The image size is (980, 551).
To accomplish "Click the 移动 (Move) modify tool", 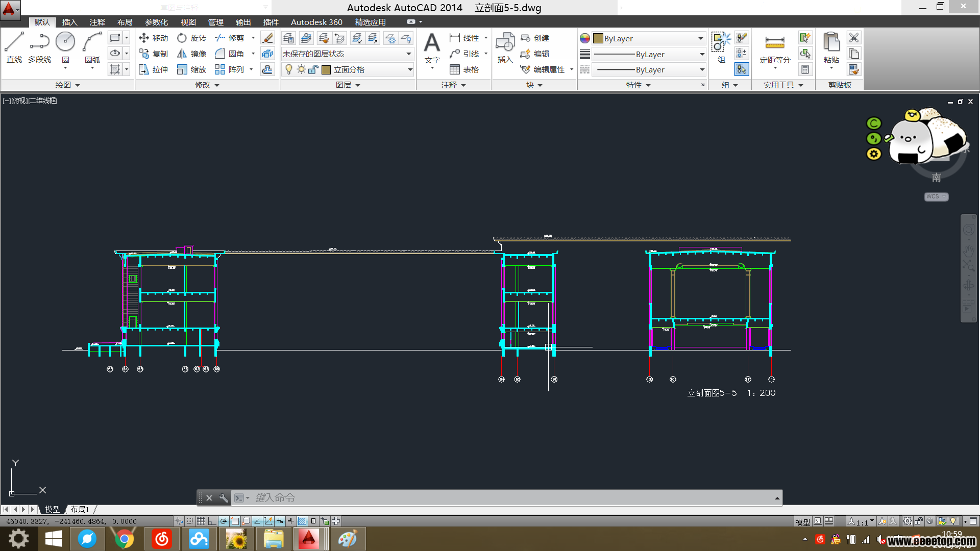I will click(x=153, y=38).
